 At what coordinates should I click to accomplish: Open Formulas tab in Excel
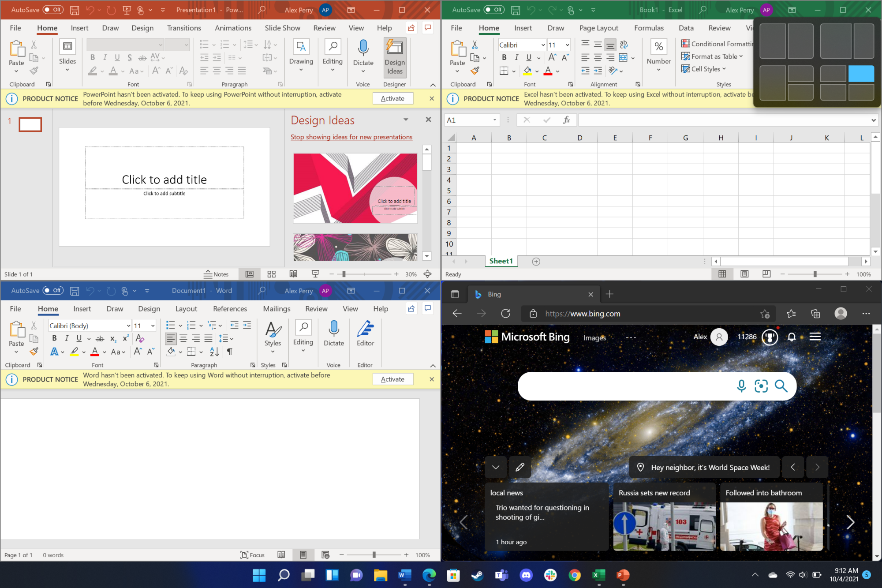coord(649,28)
